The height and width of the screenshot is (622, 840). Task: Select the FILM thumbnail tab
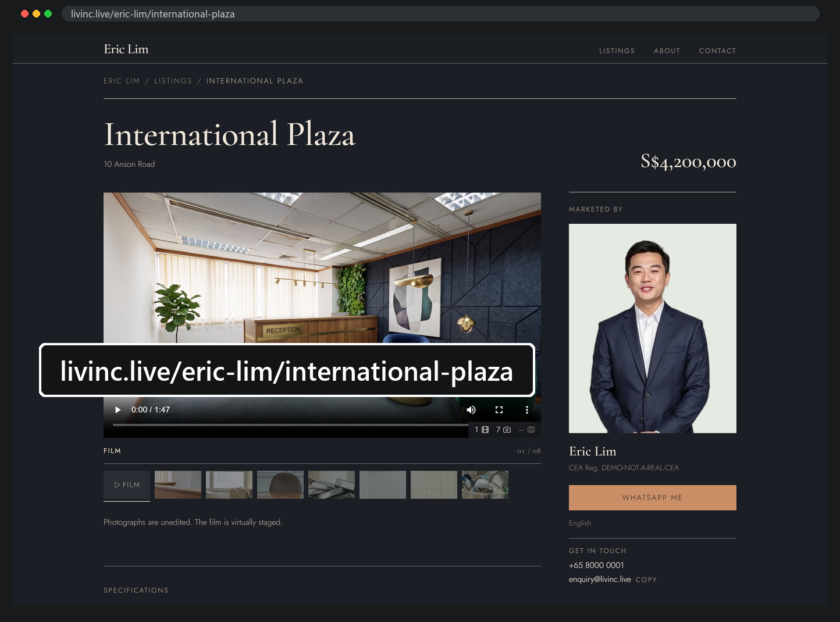coord(127,485)
